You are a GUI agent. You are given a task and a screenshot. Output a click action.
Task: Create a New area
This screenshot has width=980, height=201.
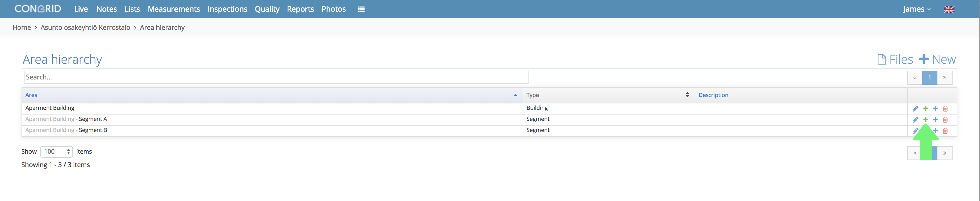(937, 60)
